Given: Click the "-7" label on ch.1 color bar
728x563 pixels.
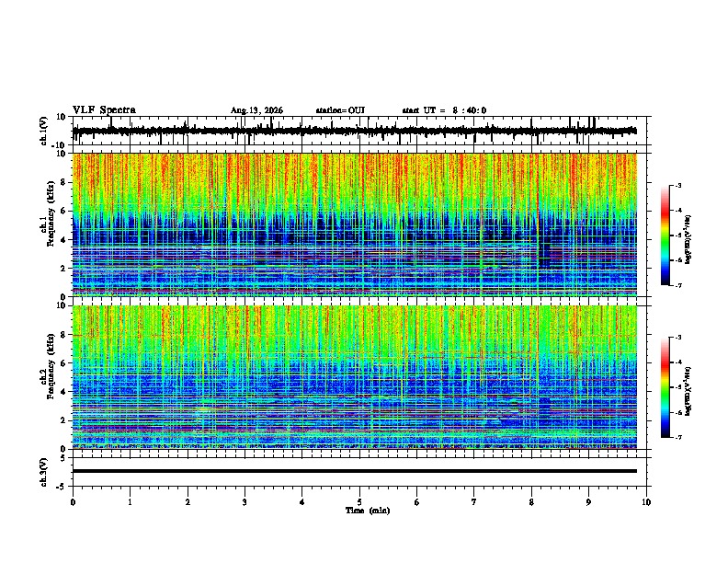Looking at the screenshot, I should (x=677, y=285).
